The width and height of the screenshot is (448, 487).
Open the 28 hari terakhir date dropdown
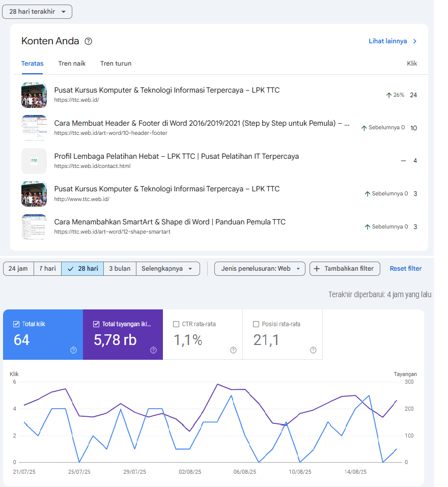click(37, 11)
